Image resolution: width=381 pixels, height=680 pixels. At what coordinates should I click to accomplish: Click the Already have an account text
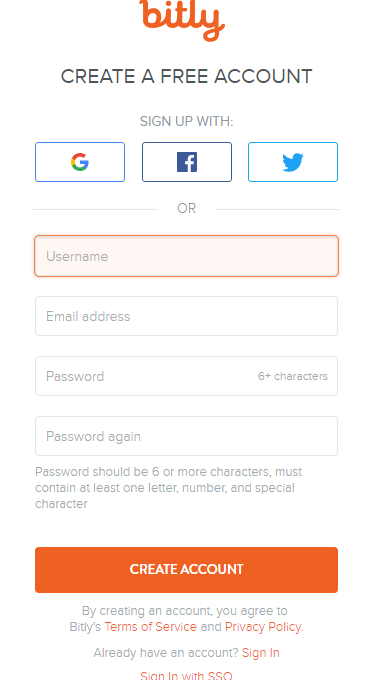tap(166, 653)
